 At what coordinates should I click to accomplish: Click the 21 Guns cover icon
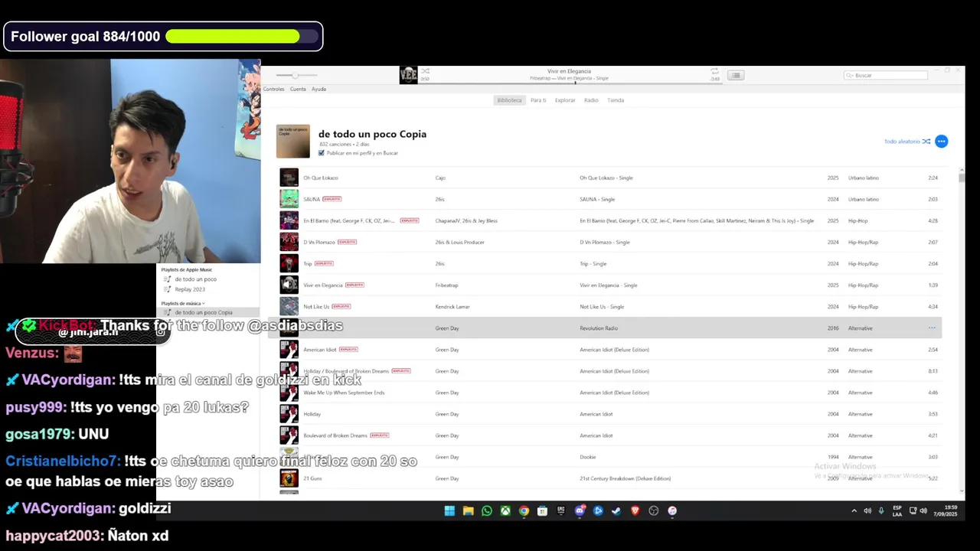(x=289, y=478)
